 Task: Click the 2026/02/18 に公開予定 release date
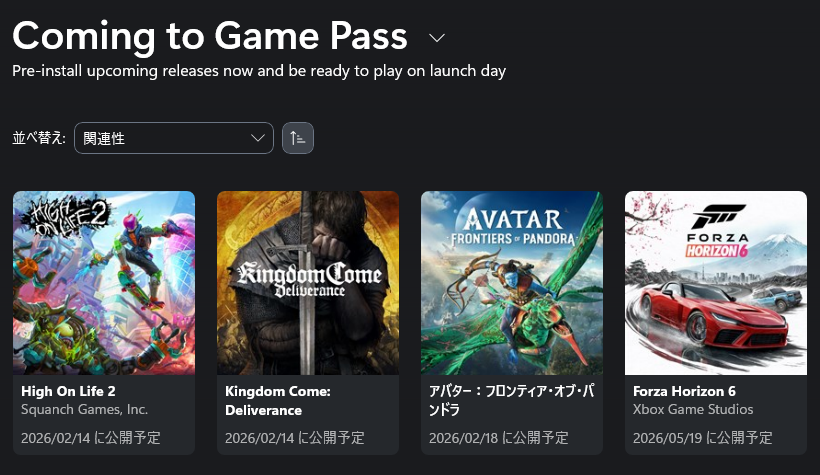499,438
